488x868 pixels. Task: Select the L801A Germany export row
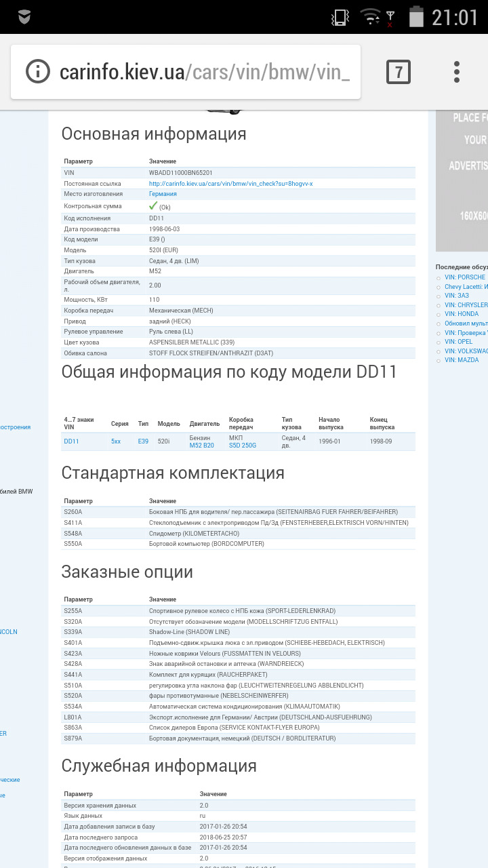tap(238, 717)
